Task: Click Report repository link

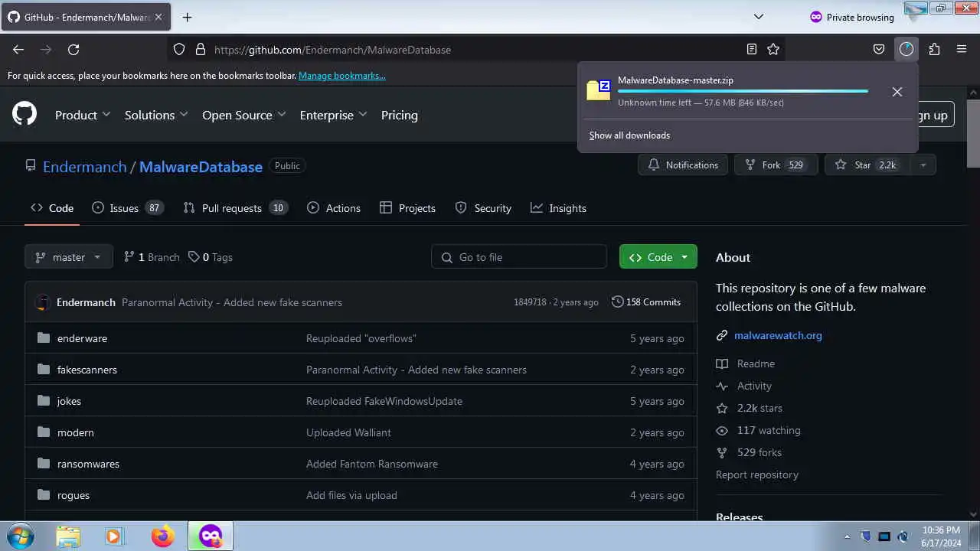Action: pyautogui.click(x=757, y=474)
